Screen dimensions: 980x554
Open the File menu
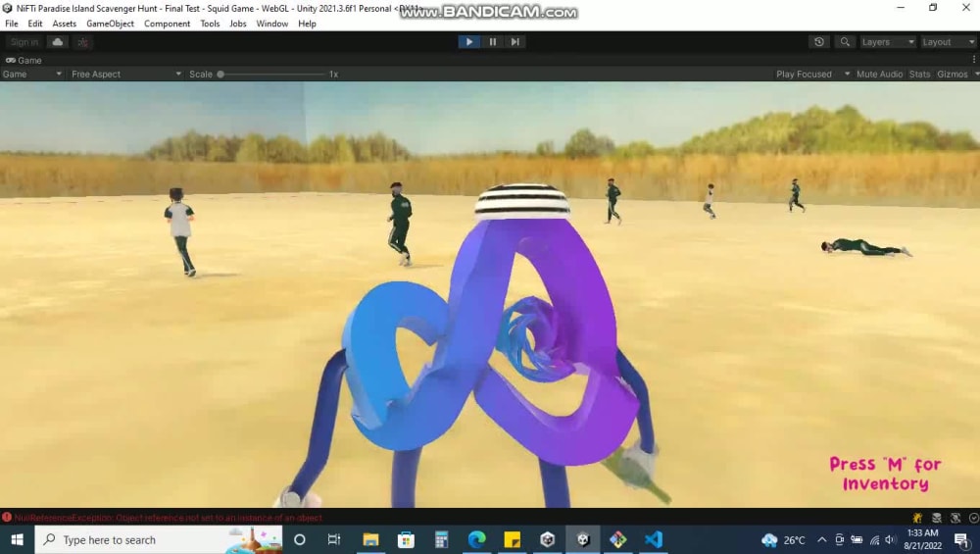tap(11, 24)
